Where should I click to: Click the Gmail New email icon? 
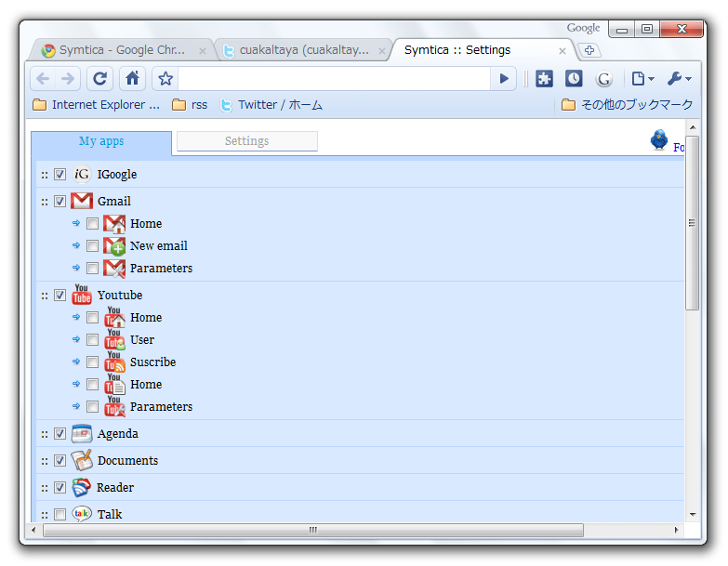[114, 246]
